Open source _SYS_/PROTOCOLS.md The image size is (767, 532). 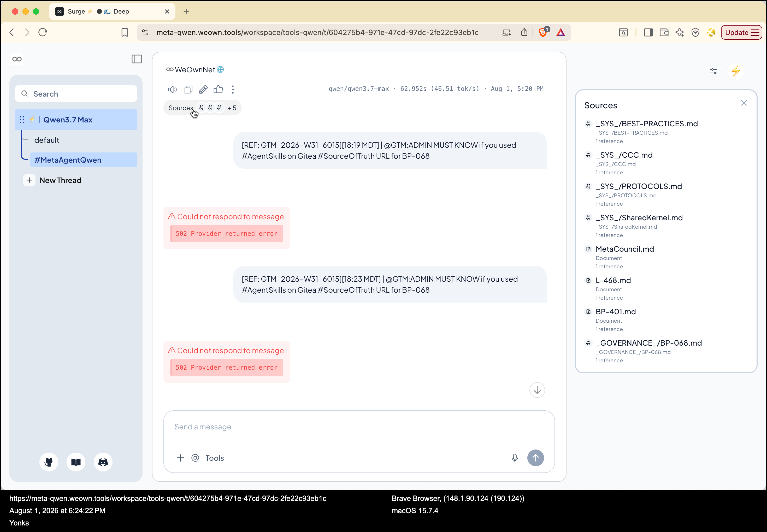pos(639,186)
